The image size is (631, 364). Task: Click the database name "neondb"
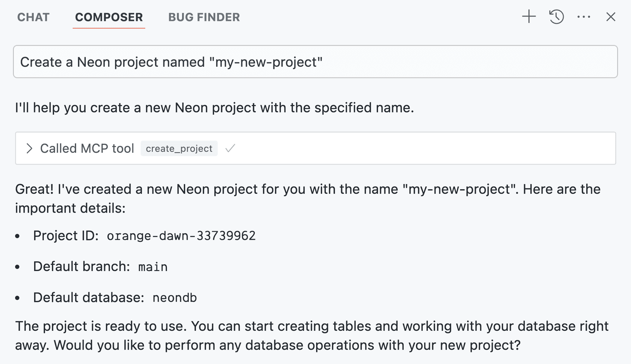click(175, 298)
